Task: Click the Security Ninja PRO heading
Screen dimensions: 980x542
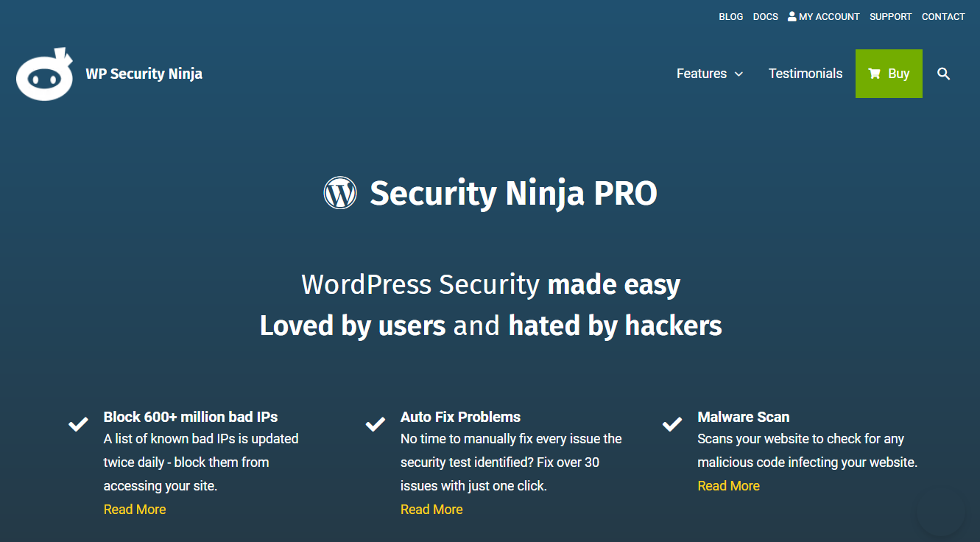Action: click(x=513, y=194)
